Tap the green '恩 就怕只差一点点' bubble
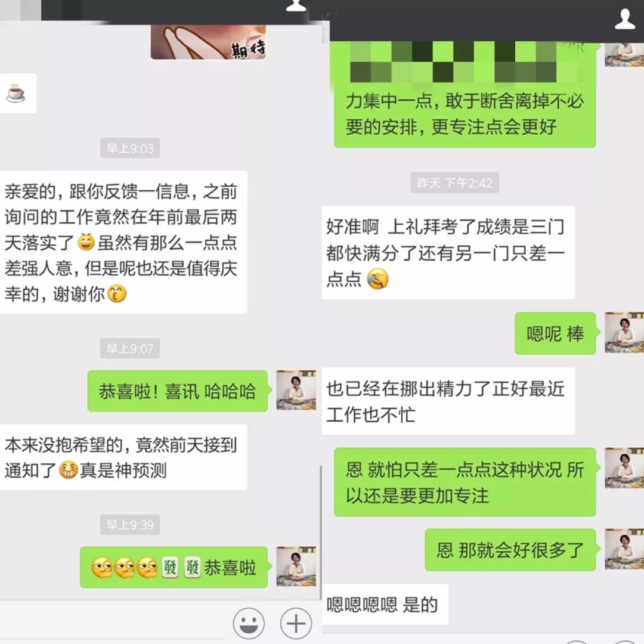Screen dimensions: 644x644 pyautogui.click(x=465, y=482)
